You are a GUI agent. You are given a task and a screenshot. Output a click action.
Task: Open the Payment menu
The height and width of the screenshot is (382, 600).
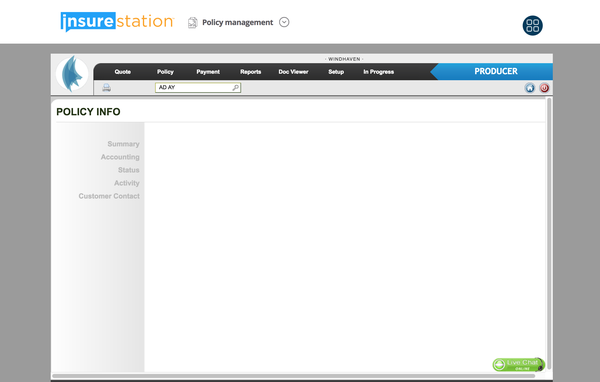(x=208, y=72)
